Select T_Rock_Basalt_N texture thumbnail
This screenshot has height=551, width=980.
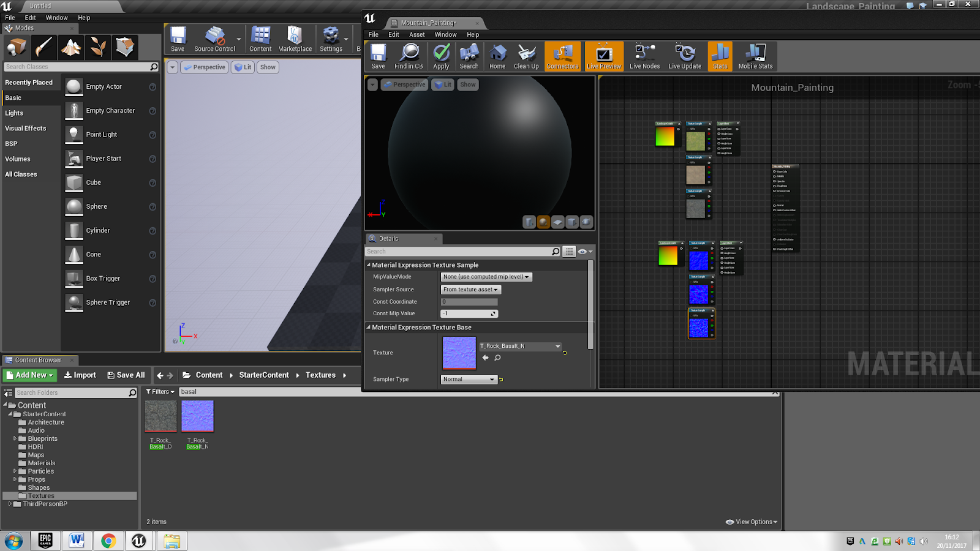[x=197, y=416]
